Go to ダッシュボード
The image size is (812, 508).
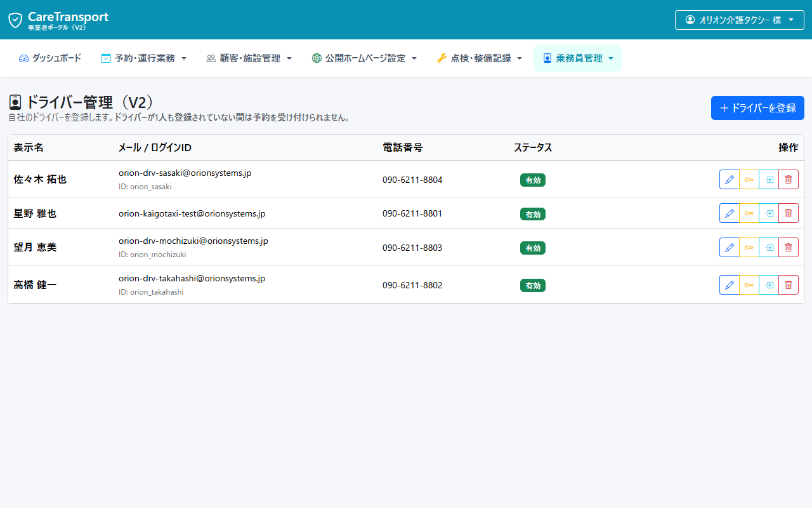pos(50,58)
